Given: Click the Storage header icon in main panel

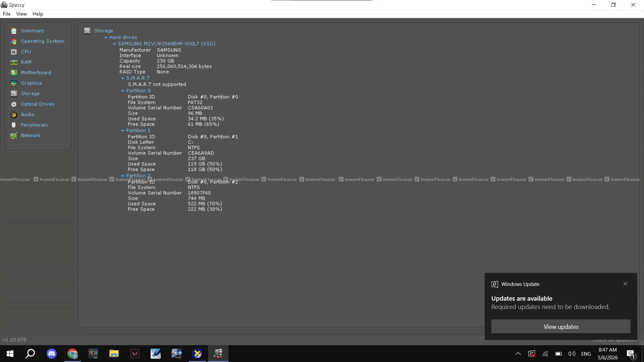Looking at the screenshot, I should [x=87, y=31].
